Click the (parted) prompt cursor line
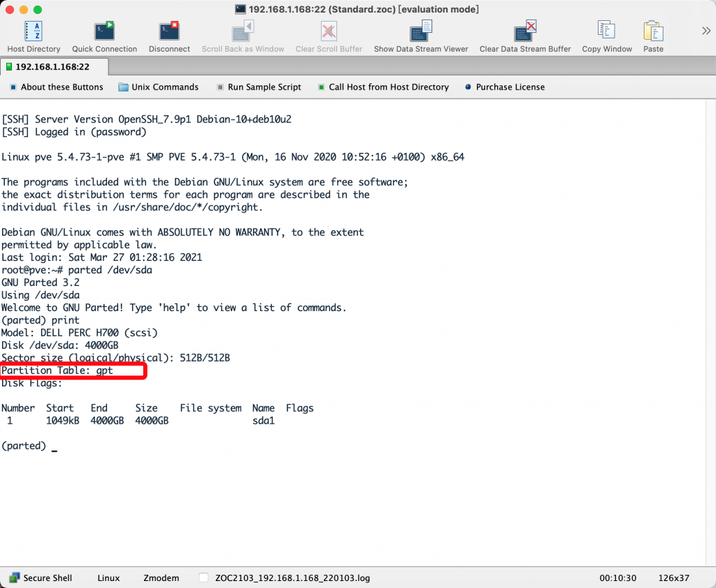 coord(29,446)
